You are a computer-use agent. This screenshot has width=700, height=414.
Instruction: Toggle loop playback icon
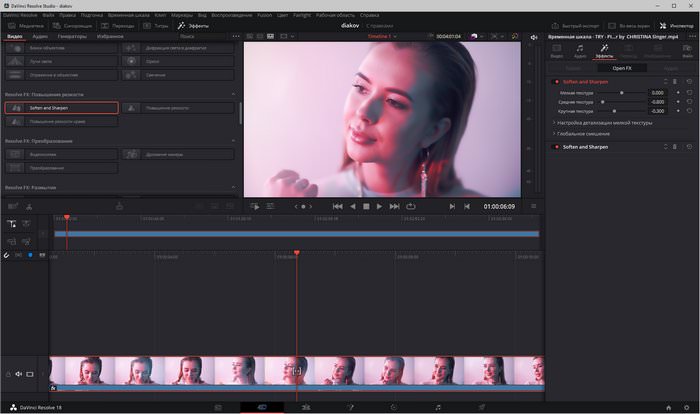coord(410,206)
